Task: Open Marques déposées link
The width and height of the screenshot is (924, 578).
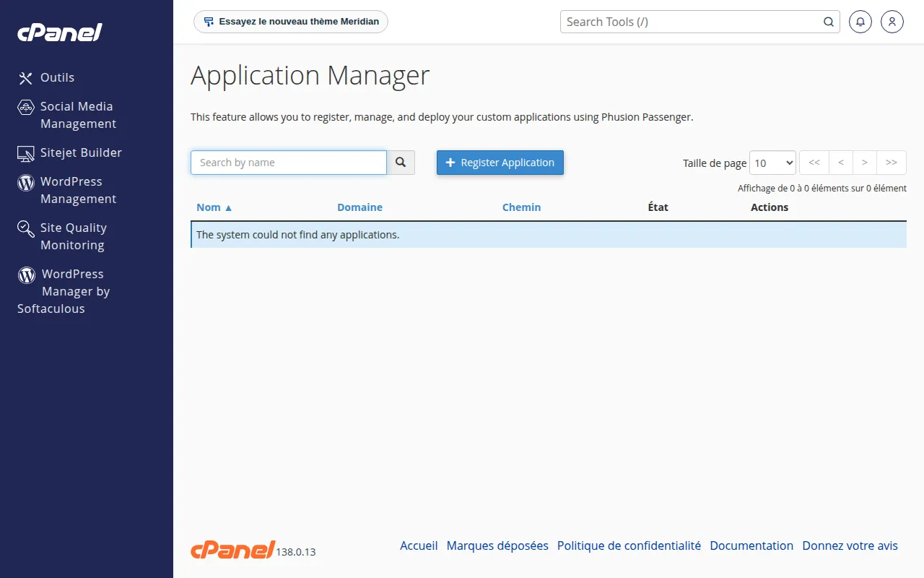Action: (497, 545)
